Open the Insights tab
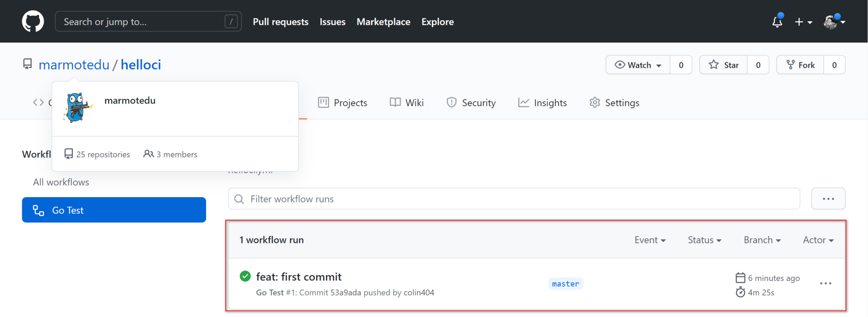Image resolution: width=868 pixels, height=317 pixels. point(542,103)
